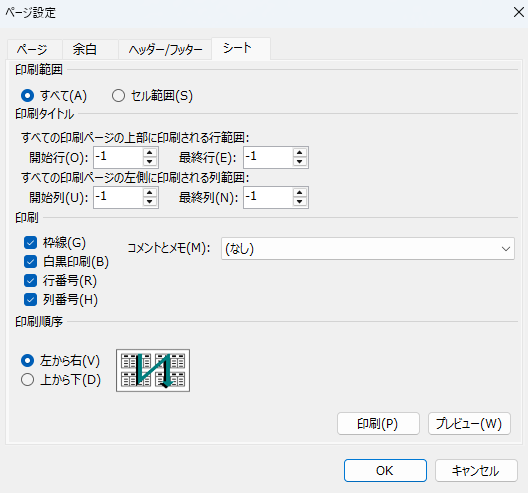Open the コメントとメモ(M) dropdown
This screenshot has width=528, height=493.
pyautogui.click(x=368, y=249)
